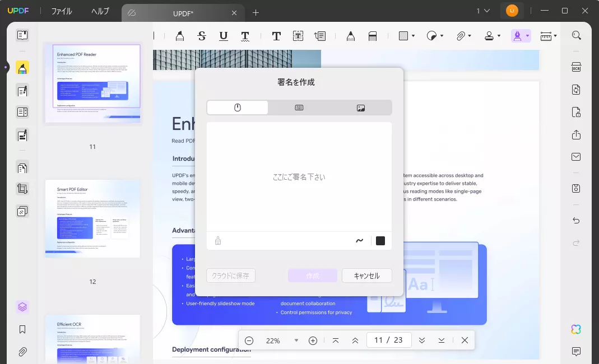This screenshot has height=364, width=599.
Task: Select the highlighter tool in the toolbar
Action: tap(179, 36)
